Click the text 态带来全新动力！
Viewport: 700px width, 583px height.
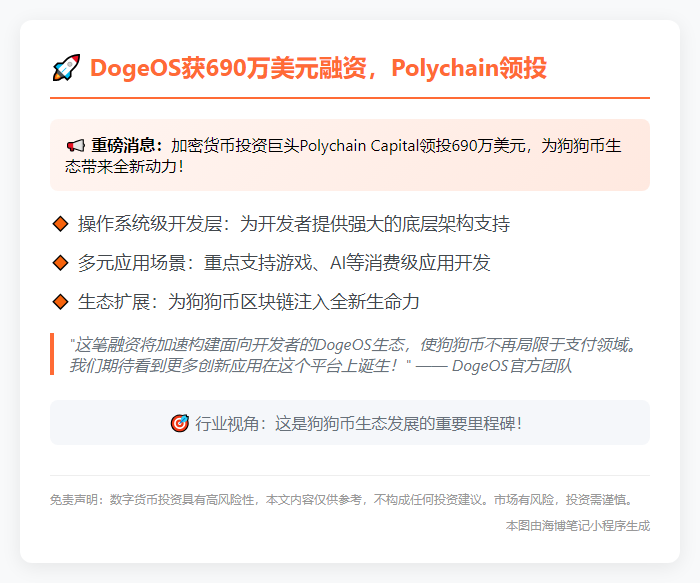(125, 167)
